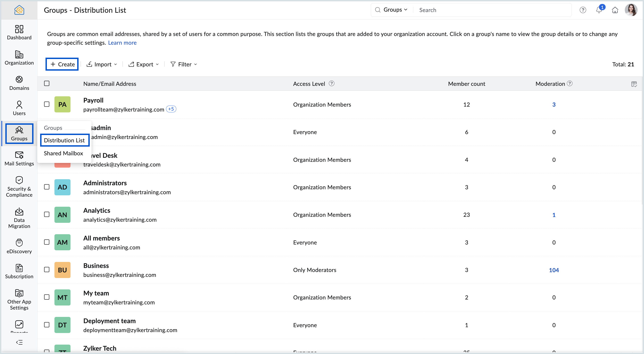
Task: Choose Shared Mailbox from Groups submenu
Action: coord(63,153)
